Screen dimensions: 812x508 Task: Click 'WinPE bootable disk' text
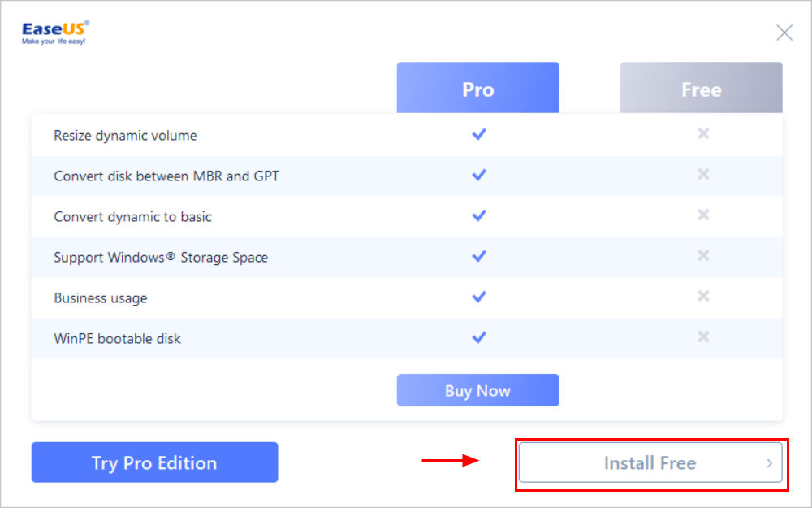coord(117,339)
